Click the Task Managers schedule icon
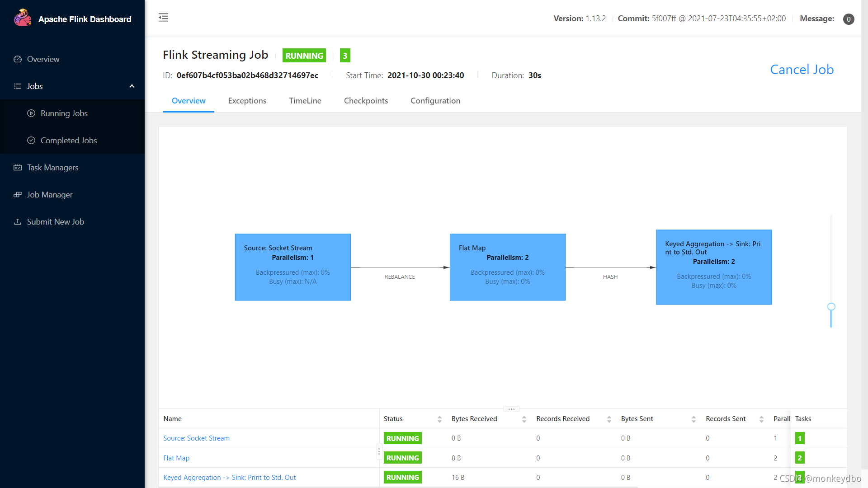This screenshot has height=488, width=868. pos(18,168)
